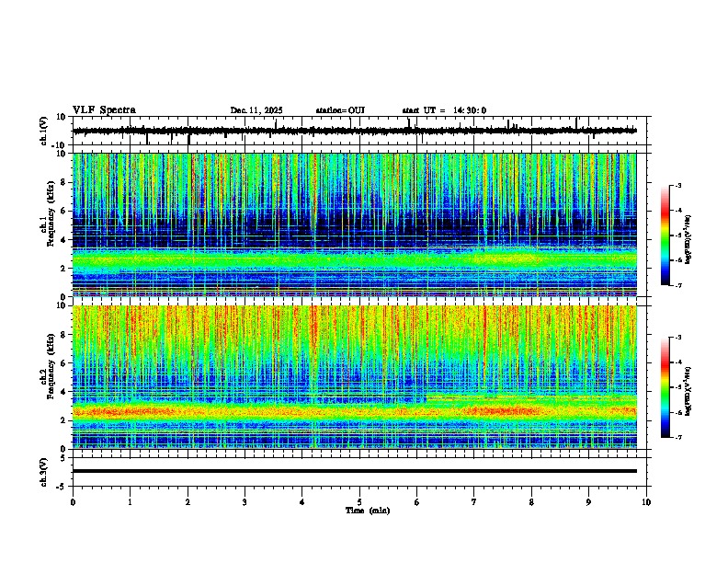Click the 'start UT = 14:30: 0' text

444,110
